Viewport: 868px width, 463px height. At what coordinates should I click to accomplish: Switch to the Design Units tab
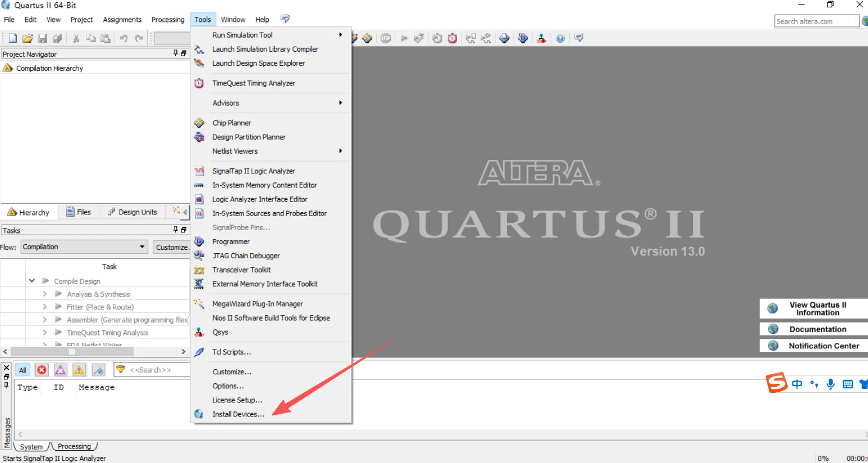[133, 212]
